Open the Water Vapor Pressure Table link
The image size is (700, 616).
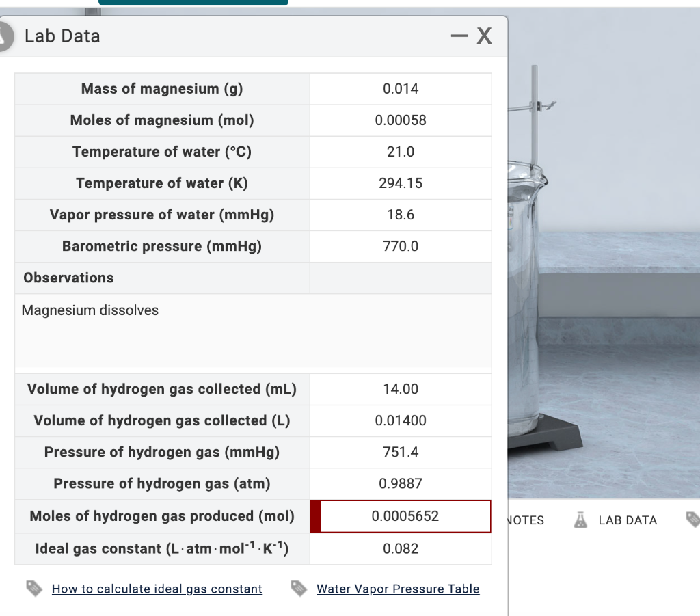(x=397, y=589)
